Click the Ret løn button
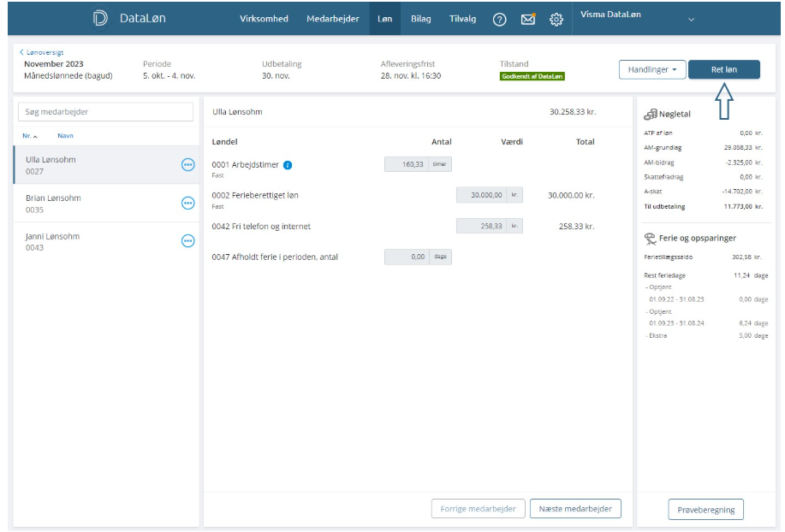785x532 pixels. 723,69
